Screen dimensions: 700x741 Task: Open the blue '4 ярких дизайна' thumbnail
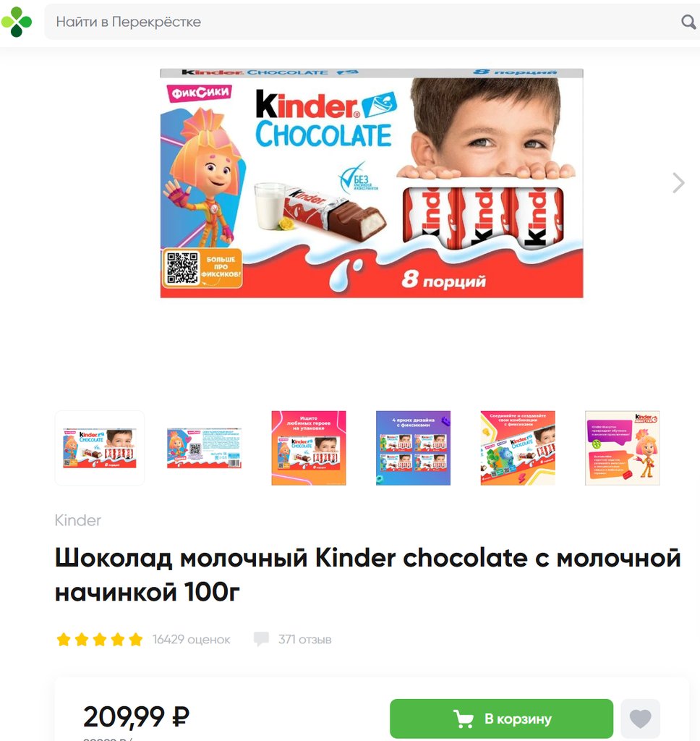pyautogui.click(x=414, y=448)
